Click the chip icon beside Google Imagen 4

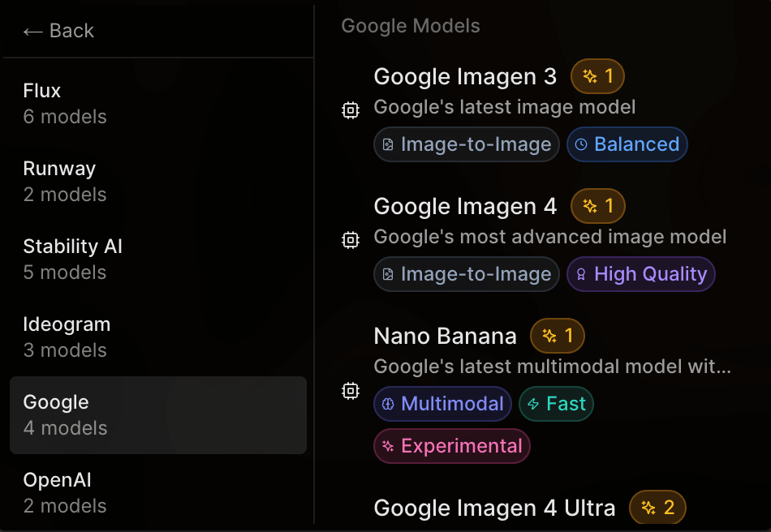pyautogui.click(x=350, y=240)
